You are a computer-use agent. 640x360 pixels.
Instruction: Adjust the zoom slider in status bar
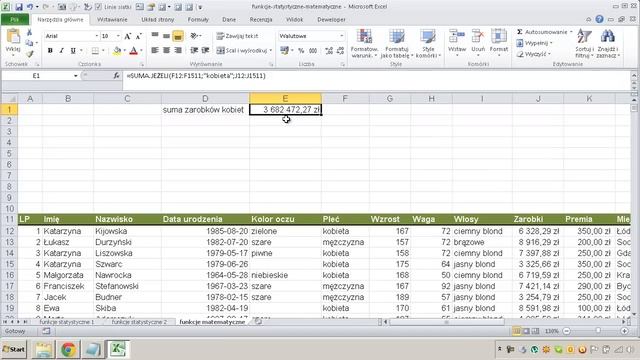point(598,331)
